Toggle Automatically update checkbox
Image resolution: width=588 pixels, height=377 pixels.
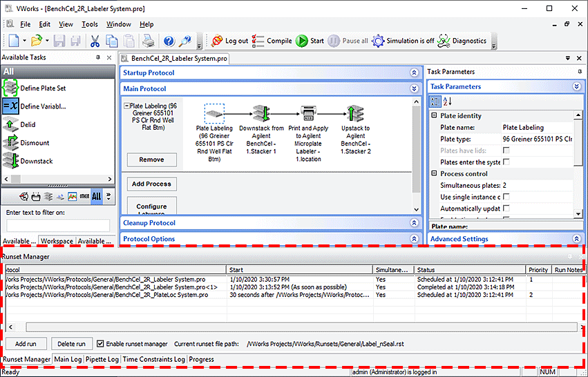[506, 209]
